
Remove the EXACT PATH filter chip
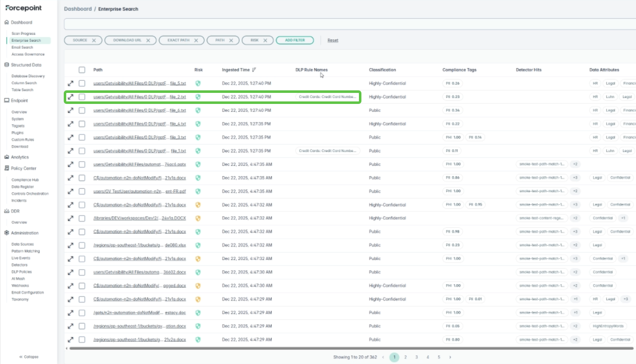[x=196, y=40]
